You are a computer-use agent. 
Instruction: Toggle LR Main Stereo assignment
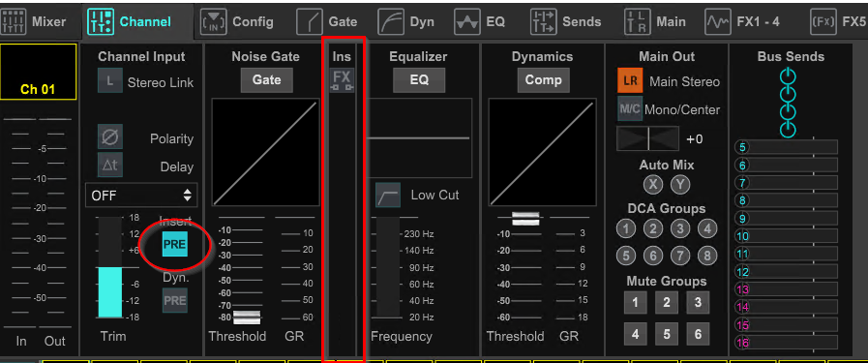[630, 80]
